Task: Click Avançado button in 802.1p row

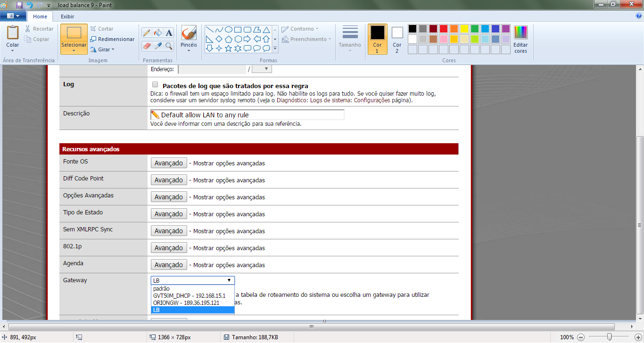Action: [169, 248]
